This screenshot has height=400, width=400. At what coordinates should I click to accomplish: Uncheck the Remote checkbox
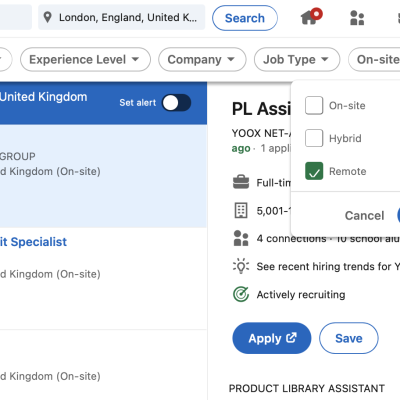click(314, 171)
